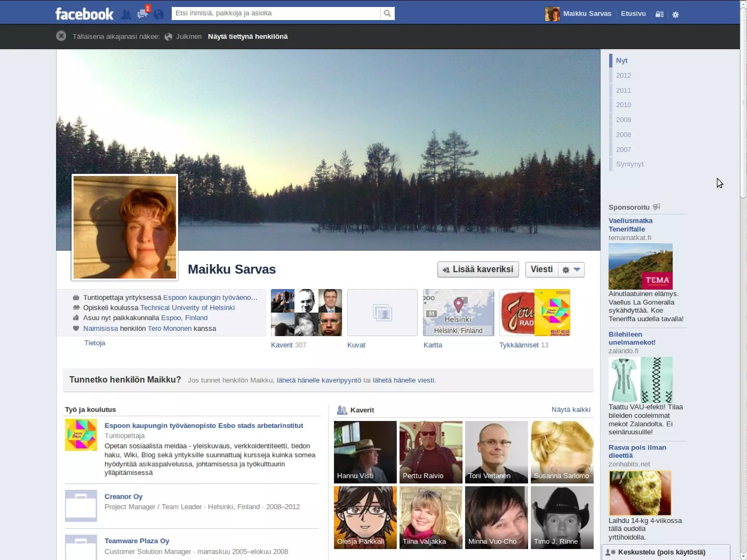Click the search magnifier button

point(387,13)
